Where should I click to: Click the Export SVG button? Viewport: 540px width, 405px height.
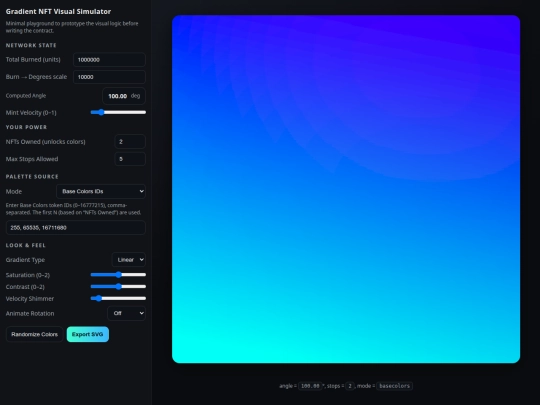click(x=88, y=334)
